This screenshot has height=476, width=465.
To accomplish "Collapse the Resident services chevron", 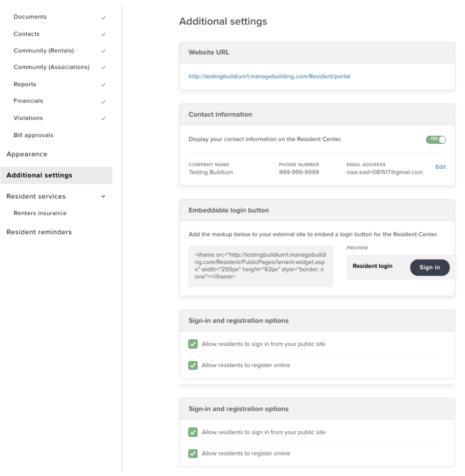I will tap(103, 196).
